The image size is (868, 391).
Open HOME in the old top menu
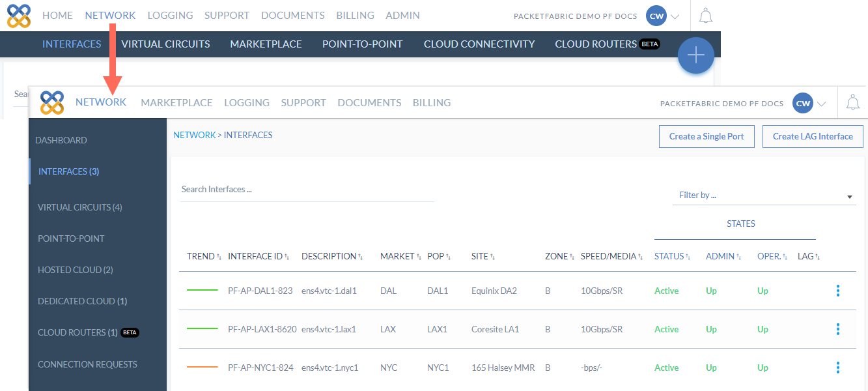(57, 15)
